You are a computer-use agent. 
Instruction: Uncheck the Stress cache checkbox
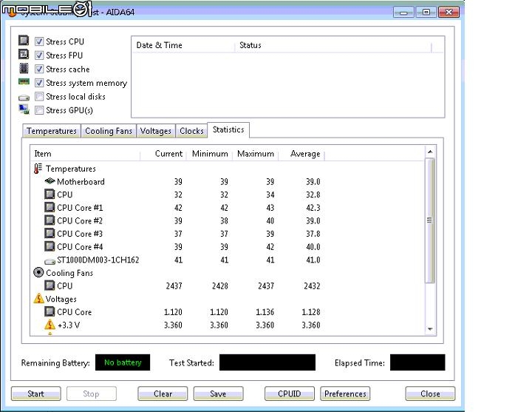(x=39, y=69)
